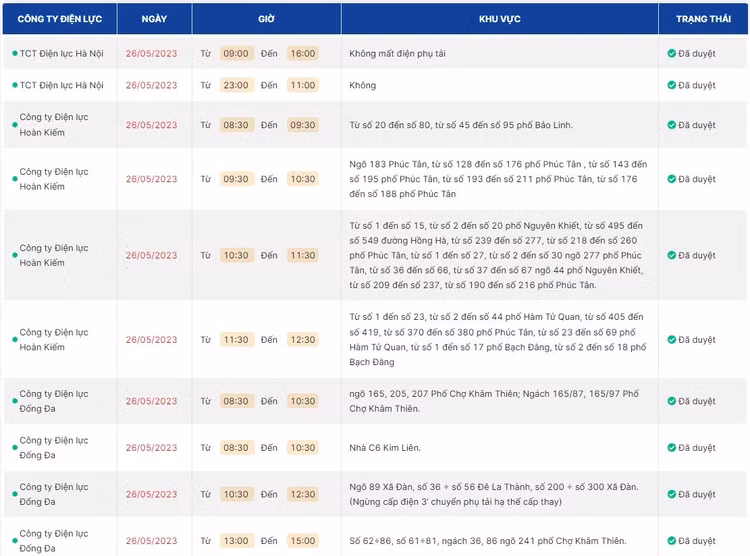Click the CÔNG TY ĐIỆN LỰC column header
The image size is (750, 556).
[x=59, y=19]
